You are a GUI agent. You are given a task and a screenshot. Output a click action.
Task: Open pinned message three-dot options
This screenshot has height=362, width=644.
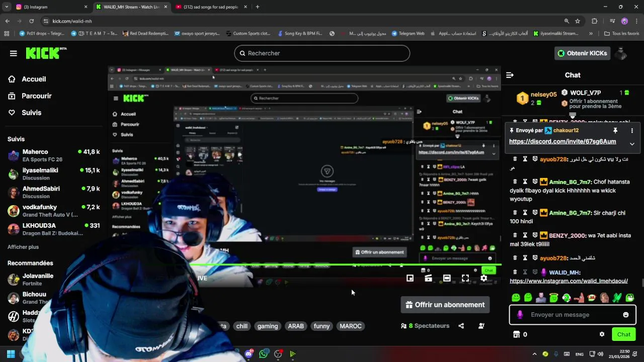(632, 131)
